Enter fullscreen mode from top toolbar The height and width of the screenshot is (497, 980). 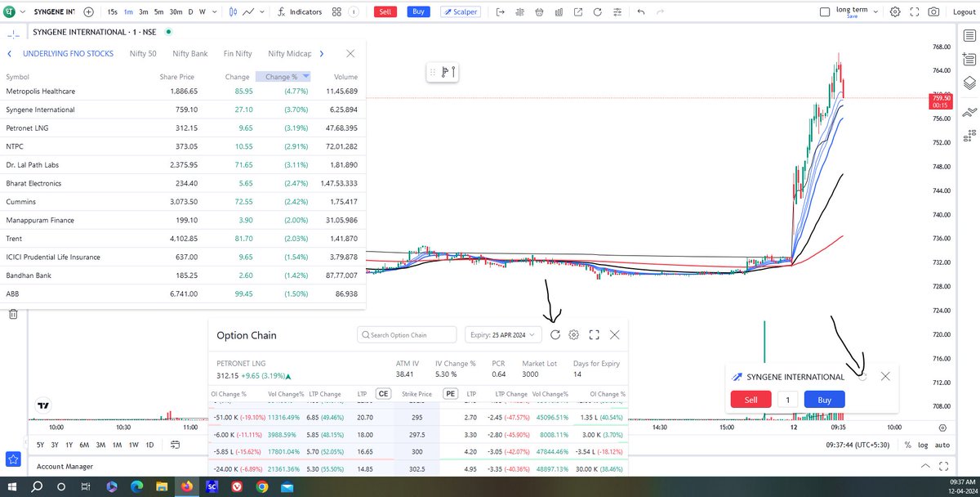coord(915,12)
